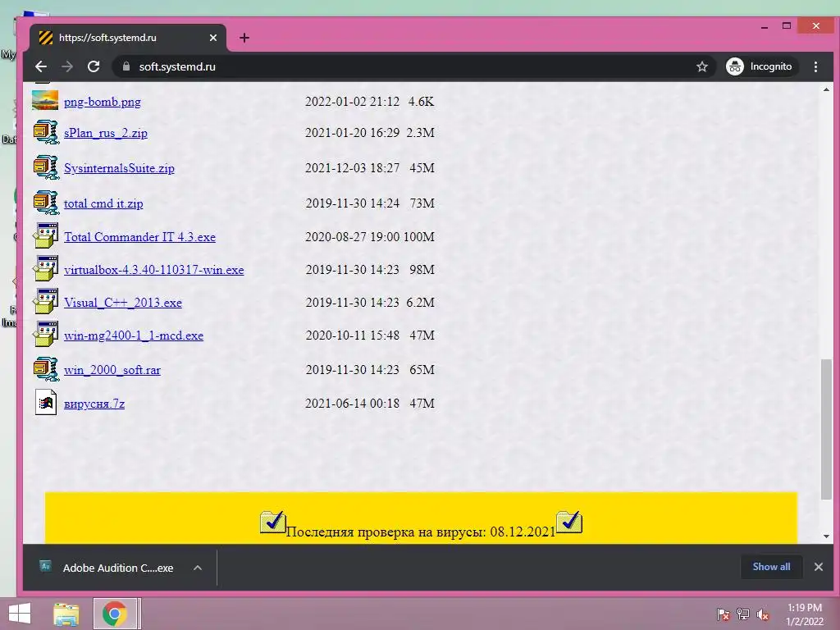Open the total cmd it.zip link

[103, 203]
